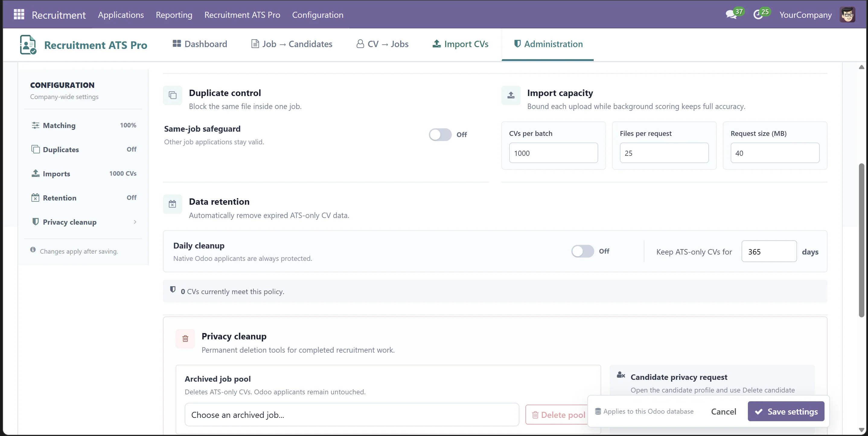Screen dimensions: 868x436
Task: Open the Choose an archived job dropdown
Action: (x=351, y=415)
